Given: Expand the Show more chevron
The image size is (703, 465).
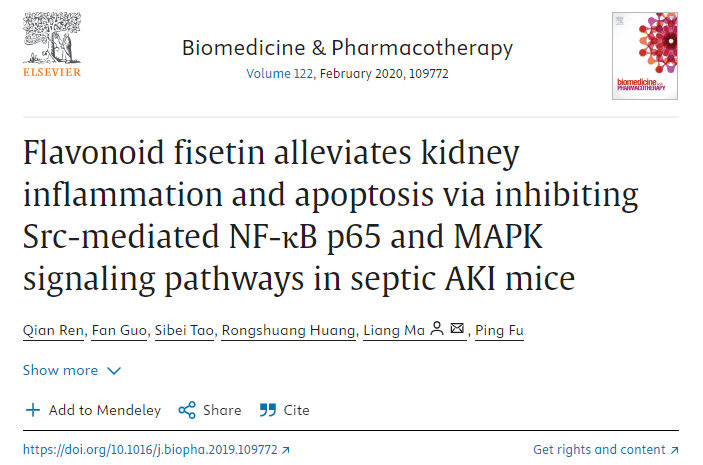Looking at the screenshot, I should 114,371.
